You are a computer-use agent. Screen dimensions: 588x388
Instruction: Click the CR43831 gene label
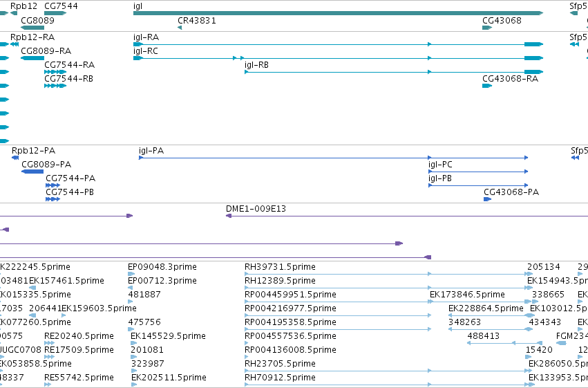(x=196, y=20)
